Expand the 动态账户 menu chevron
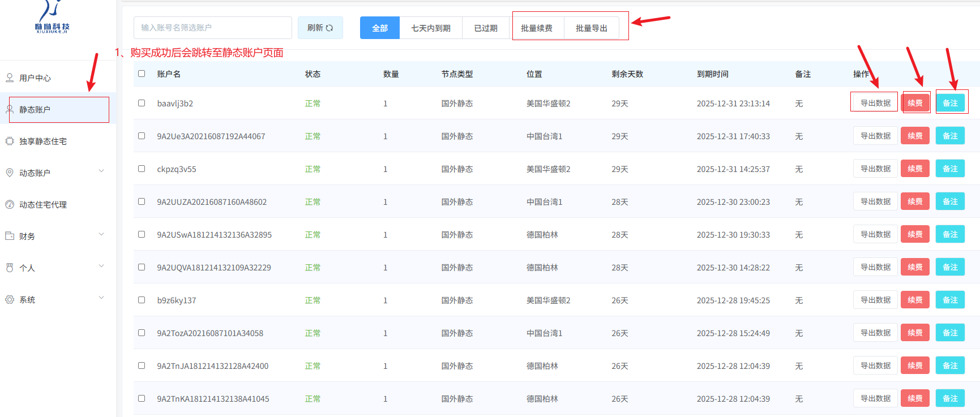Viewport: 980px width, 417px height. pyautogui.click(x=101, y=171)
